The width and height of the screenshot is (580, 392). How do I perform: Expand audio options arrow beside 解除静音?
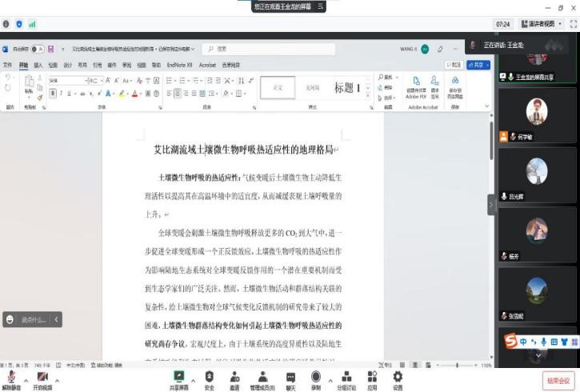[x=26, y=381]
